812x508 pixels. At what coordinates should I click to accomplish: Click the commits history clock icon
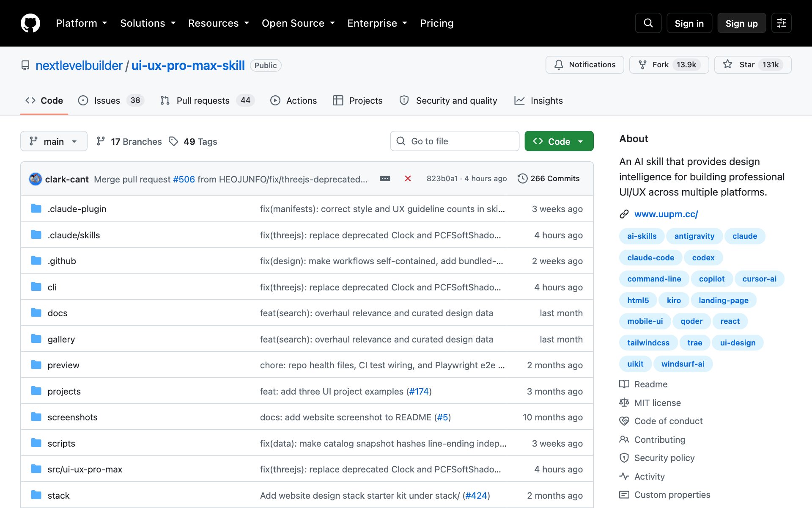[x=522, y=179]
